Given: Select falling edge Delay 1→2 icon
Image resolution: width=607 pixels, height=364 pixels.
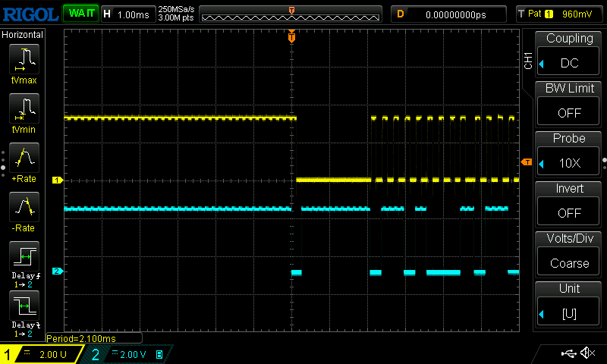Looking at the screenshot, I should coord(24,309).
